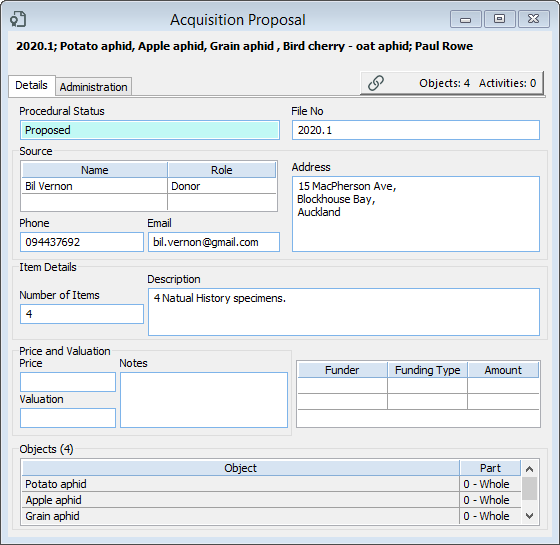This screenshot has width=560, height=545.
Task: Click the Phone field 094437692
Action: [82, 242]
